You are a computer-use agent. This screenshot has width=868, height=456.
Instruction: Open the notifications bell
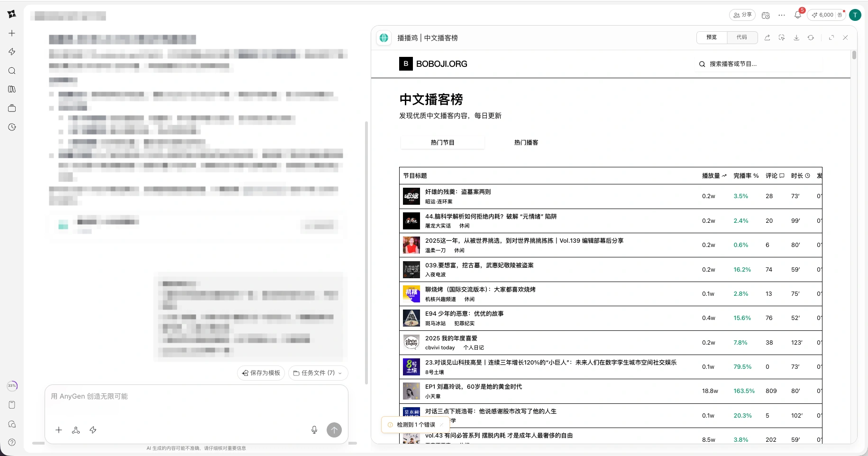(x=797, y=15)
